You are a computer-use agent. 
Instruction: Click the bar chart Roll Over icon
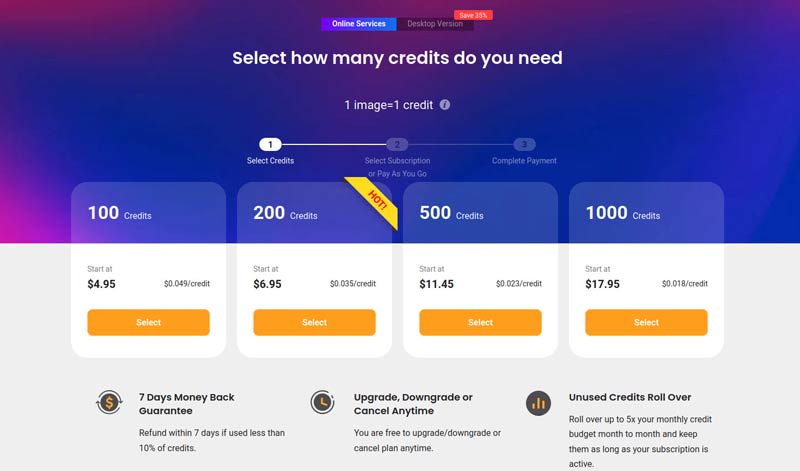coord(538,403)
